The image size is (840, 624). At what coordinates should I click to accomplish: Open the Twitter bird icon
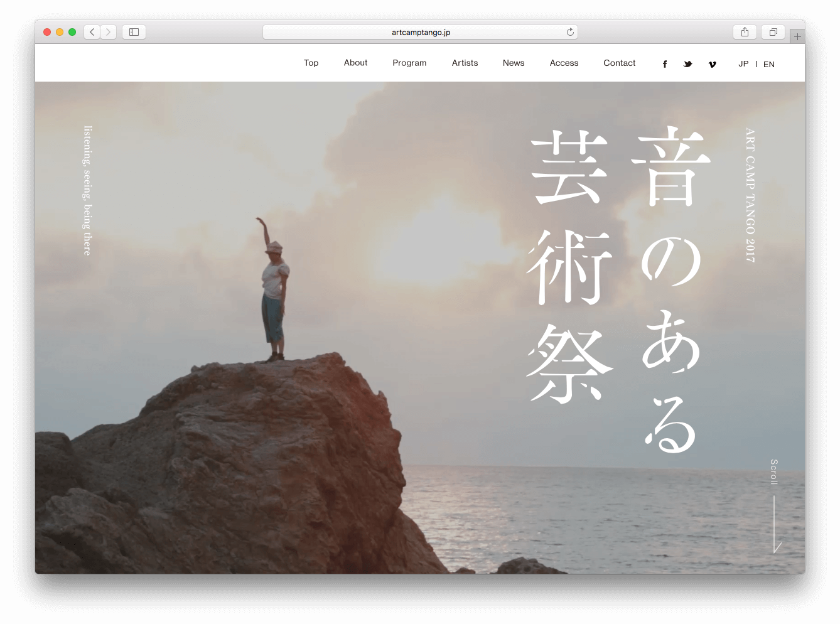pos(688,64)
